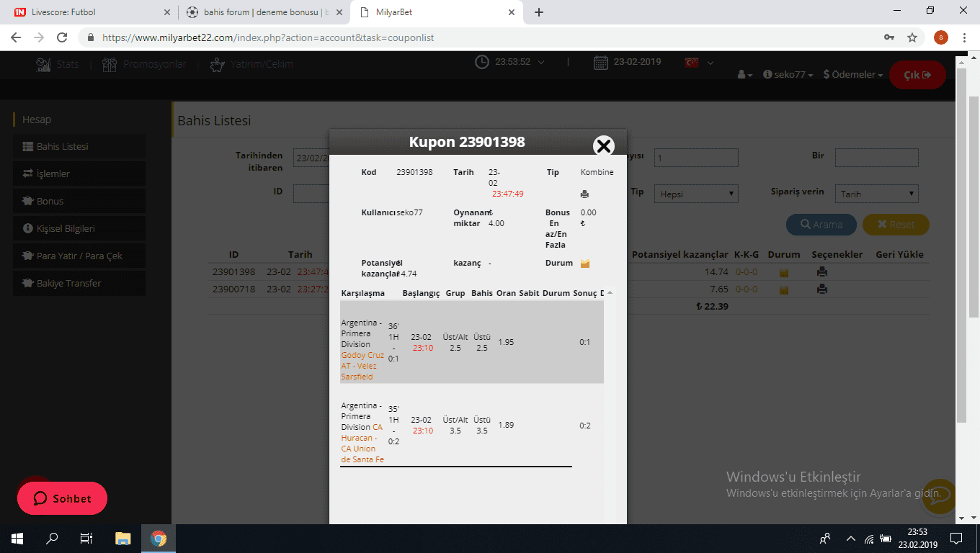Click the browser address bar URL
This screenshot has width=980, height=553.
(x=268, y=37)
